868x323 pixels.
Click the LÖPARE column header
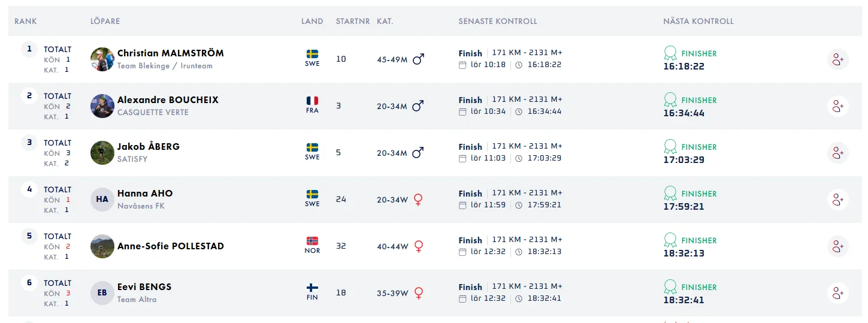click(105, 21)
